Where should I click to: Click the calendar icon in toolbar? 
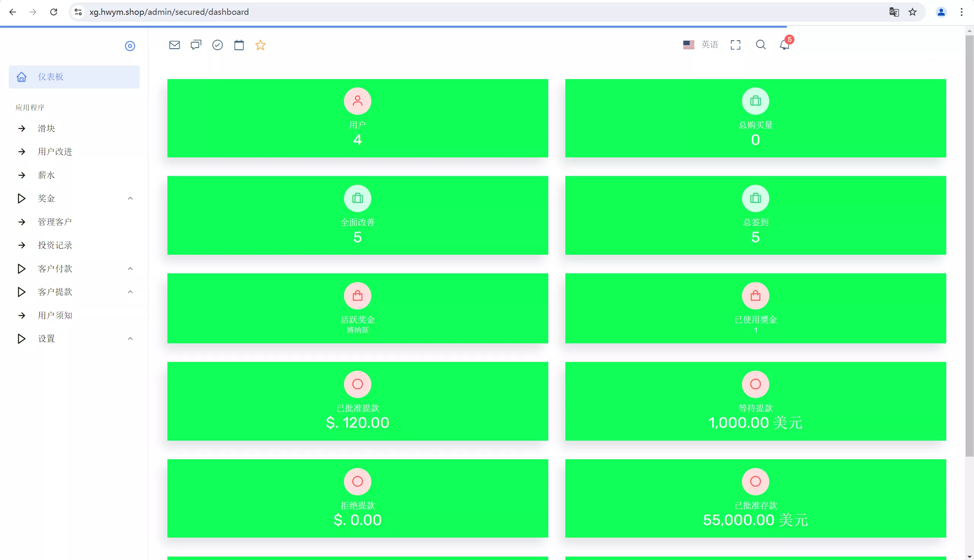[239, 45]
